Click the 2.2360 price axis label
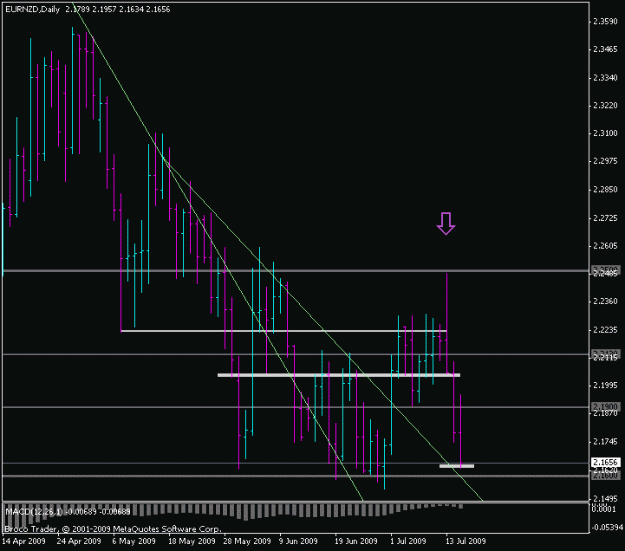This screenshot has height=551, width=625. coord(605,301)
